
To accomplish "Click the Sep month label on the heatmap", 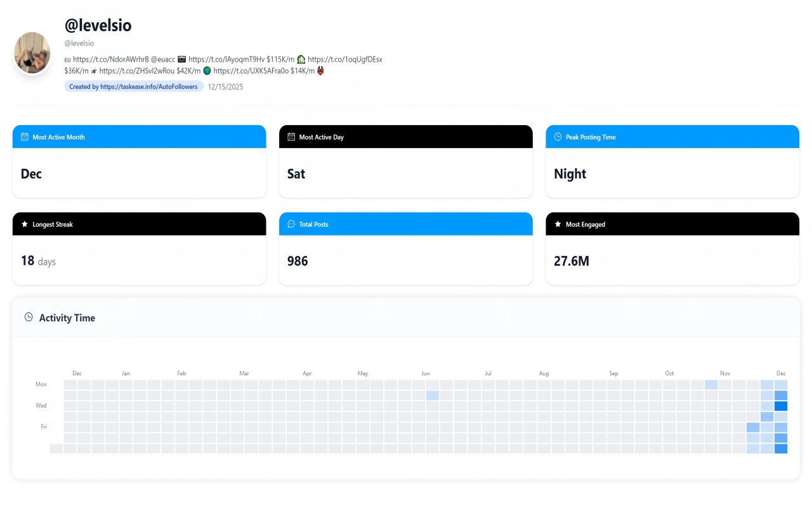I will (613, 373).
